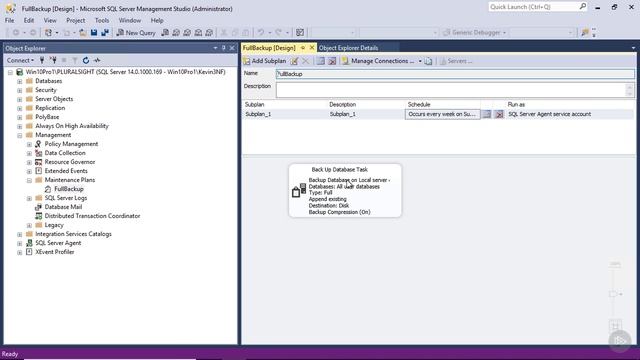Open Manage Connections
The width and height of the screenshot is (640, 360).
click(378, 61)
